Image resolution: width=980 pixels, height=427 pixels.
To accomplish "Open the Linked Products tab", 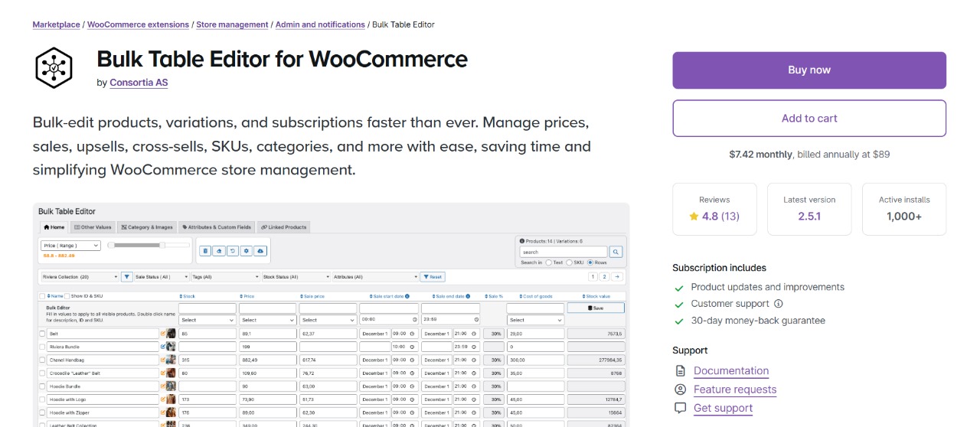I will pos(283,227).
